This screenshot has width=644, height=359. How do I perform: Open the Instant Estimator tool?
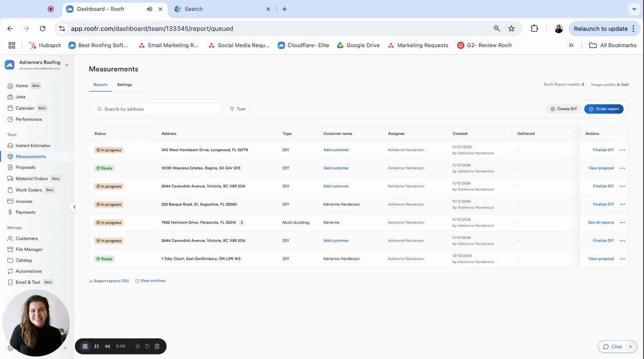pos(33,146)
